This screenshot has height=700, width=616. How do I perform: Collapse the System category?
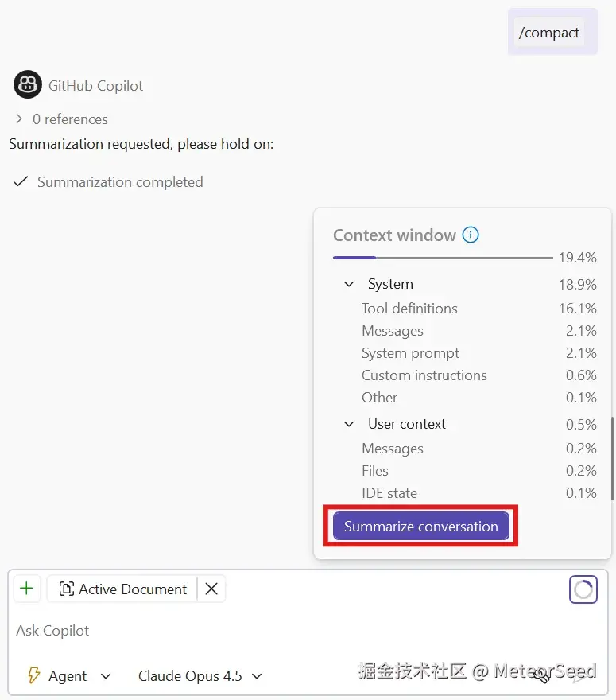pyautogui.click(x=349, y=284)
